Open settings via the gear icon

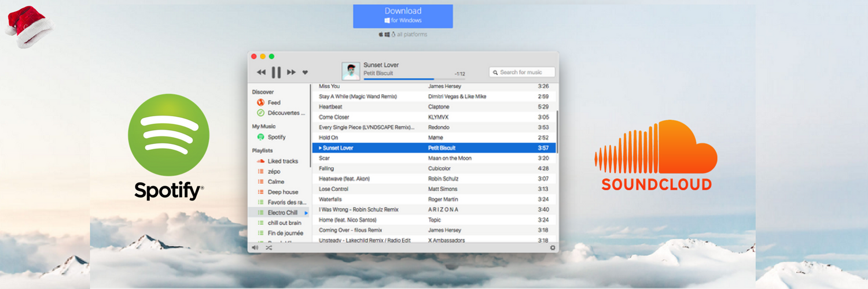[x=553, y=247]
